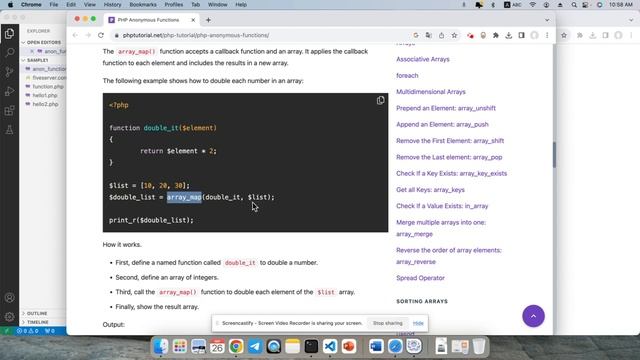Click Chrome forward arrow button

[88, 36]
